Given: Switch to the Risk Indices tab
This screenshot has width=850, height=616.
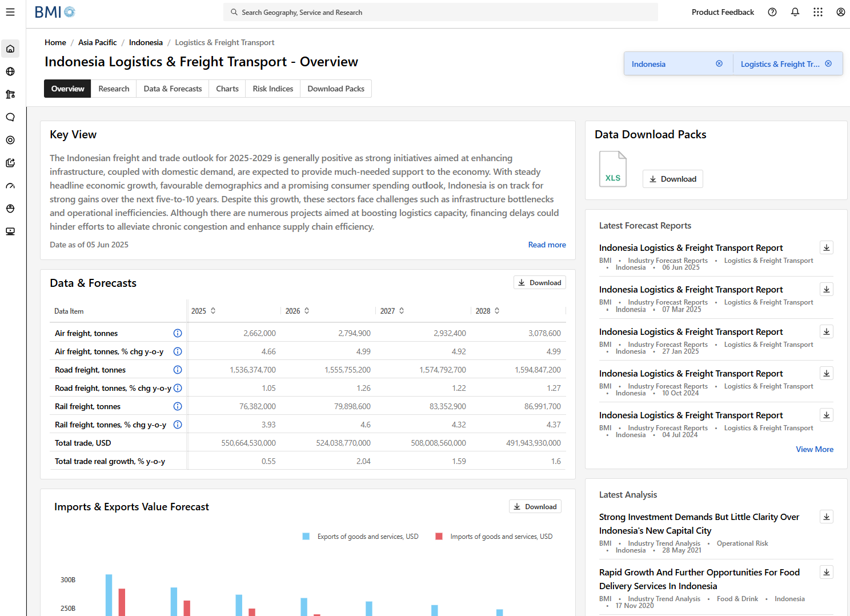Looking at the screenshot, I should coord(272,89).
